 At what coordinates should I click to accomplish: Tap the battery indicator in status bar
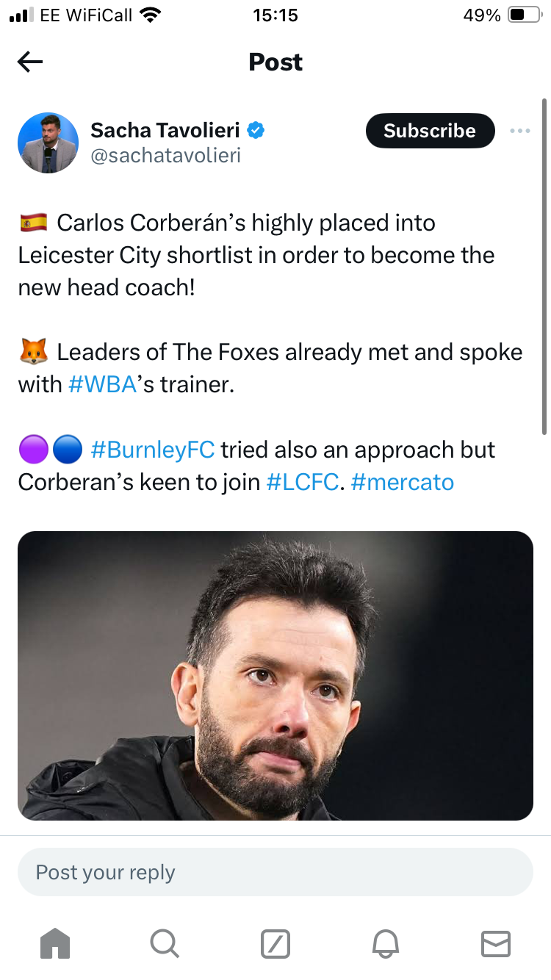[x=525, y=15]
